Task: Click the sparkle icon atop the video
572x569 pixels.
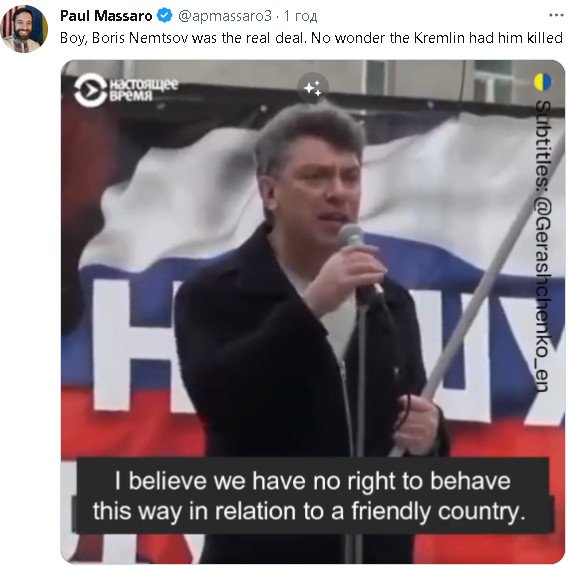Action: 313,88
